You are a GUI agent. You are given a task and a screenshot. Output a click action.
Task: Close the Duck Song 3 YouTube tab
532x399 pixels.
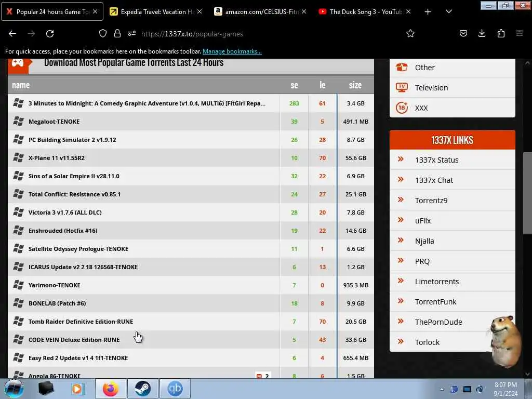[408, 11]
